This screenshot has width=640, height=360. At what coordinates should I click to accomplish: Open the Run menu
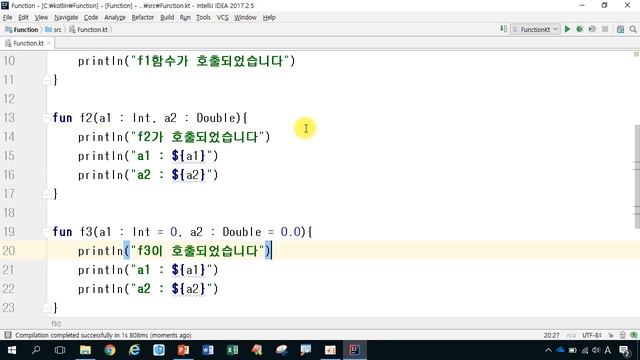point(185,18)
